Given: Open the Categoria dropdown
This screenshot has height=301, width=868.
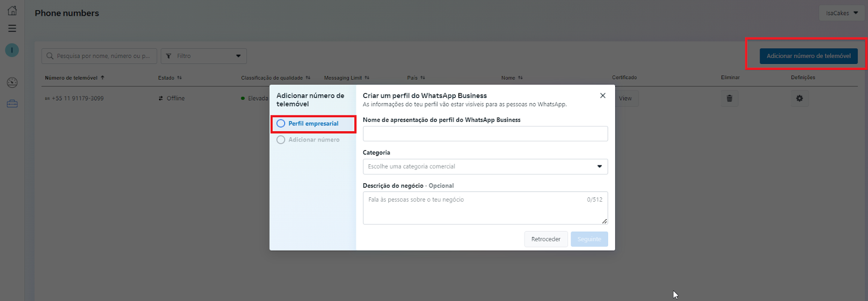Looking at the screenshot, I should pyautogui.click(x=485, y=166).
